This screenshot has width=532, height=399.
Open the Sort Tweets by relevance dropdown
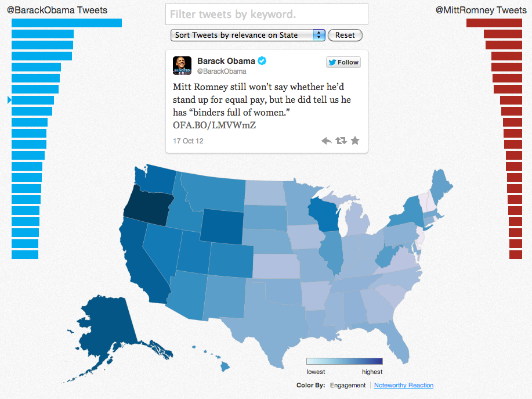[x=248, y=35]
